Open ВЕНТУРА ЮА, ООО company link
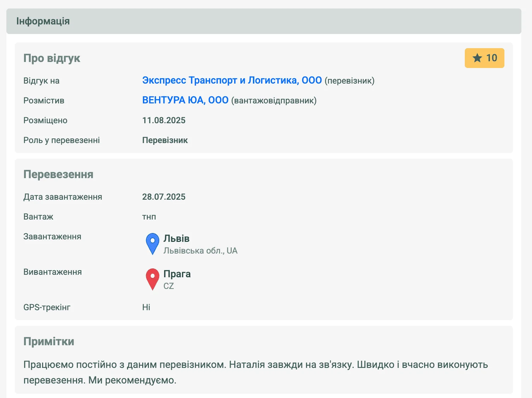This screenshot has width=532, height=398. click(x=185, y=100)
